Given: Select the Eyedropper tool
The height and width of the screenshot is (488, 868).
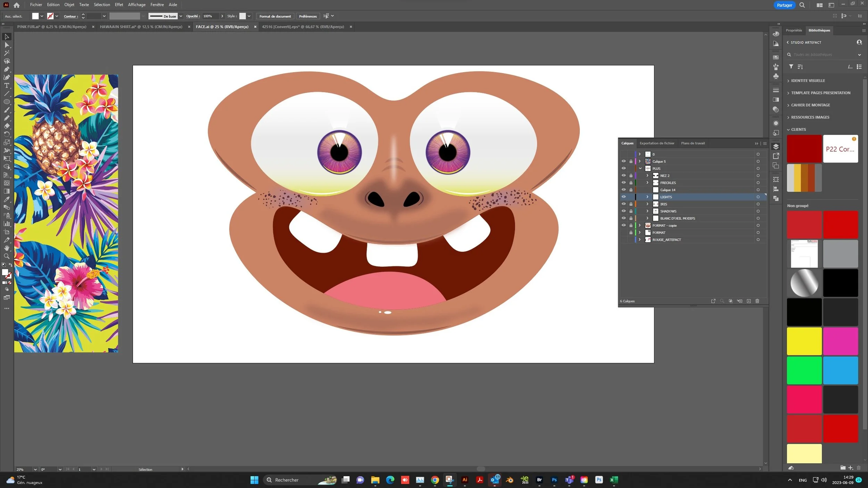Looking at the screenshot, I should point(7,199).
